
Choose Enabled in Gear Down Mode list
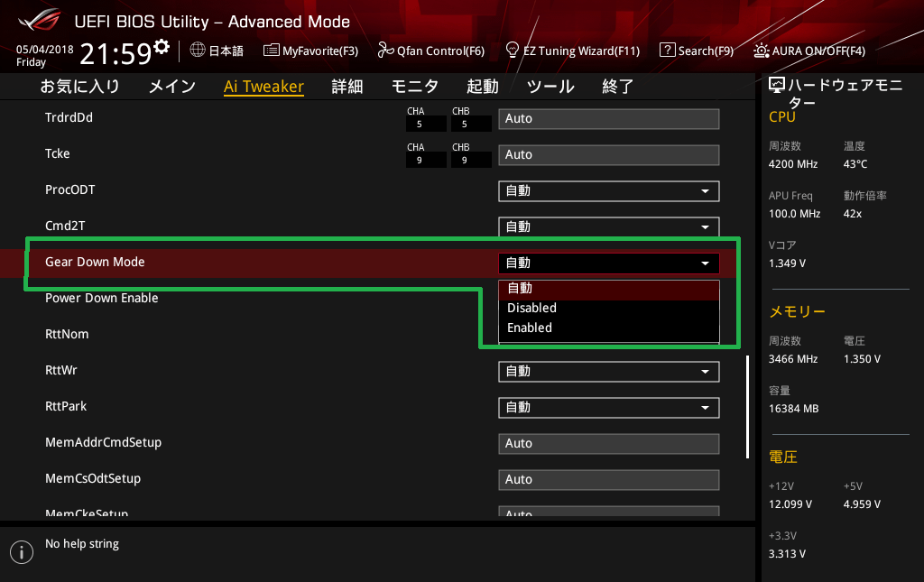(609, 328)
